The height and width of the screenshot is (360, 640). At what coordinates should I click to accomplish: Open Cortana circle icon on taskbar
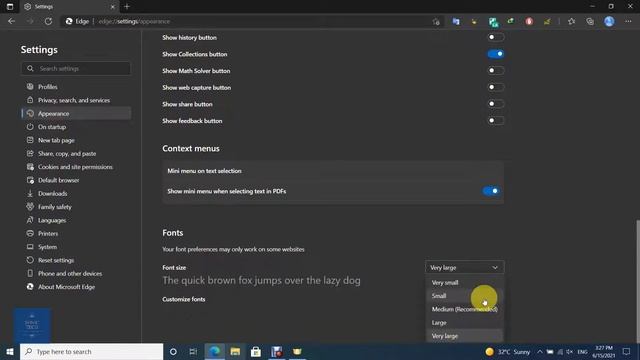point(173,351)
